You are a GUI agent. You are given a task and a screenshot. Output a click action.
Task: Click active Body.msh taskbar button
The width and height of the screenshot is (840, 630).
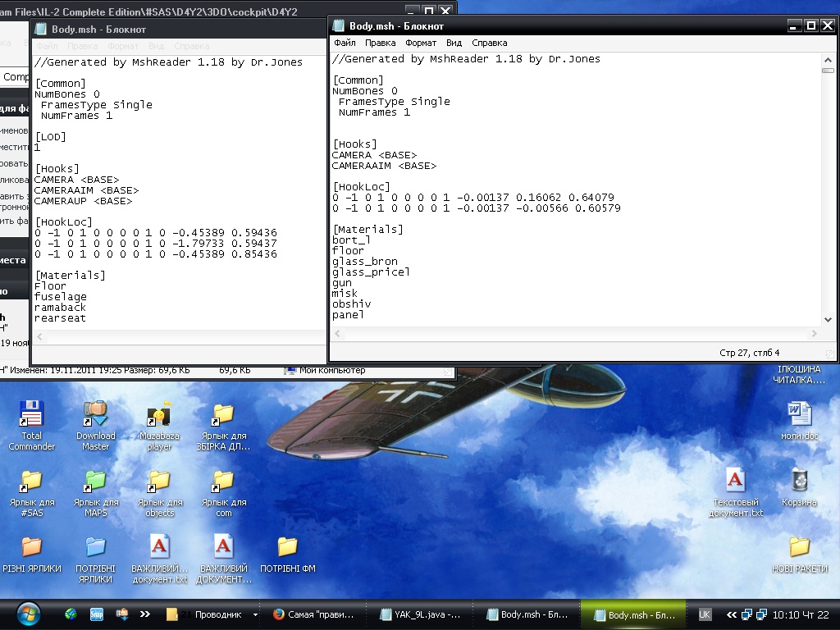tap(634, 614)
